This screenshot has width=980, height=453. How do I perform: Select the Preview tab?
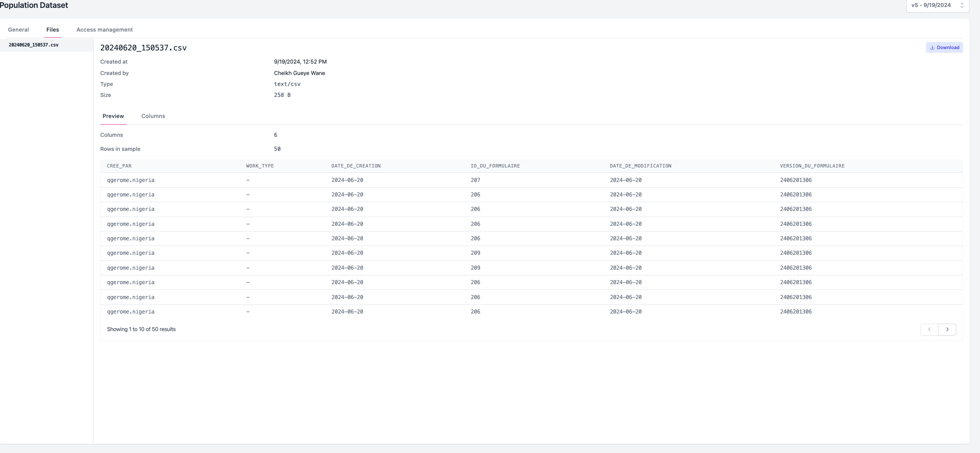(113, 116)
